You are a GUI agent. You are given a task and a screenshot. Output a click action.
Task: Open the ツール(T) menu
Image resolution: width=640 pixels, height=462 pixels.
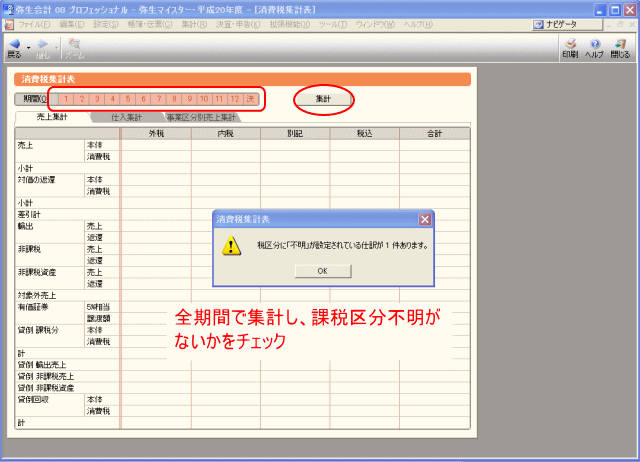pyautogui.click(x=333, y=24)
